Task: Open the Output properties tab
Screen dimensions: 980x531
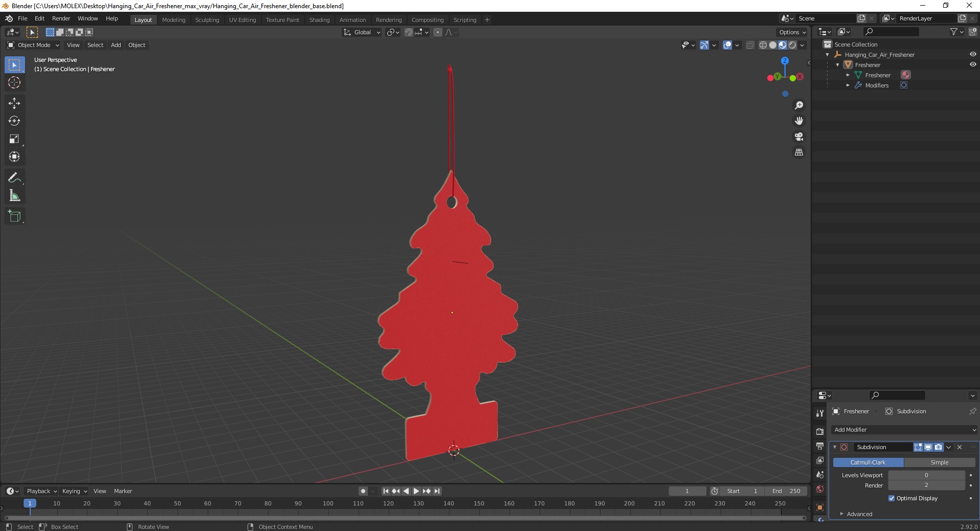Action: (x=820, y=446)
